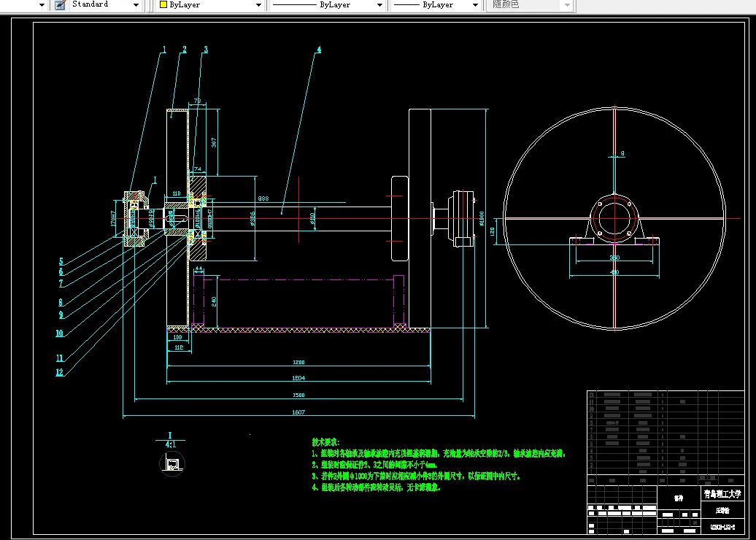756x540 pixels.
Task: Click the 4:1 detail scale label
Action: (170, 444)
